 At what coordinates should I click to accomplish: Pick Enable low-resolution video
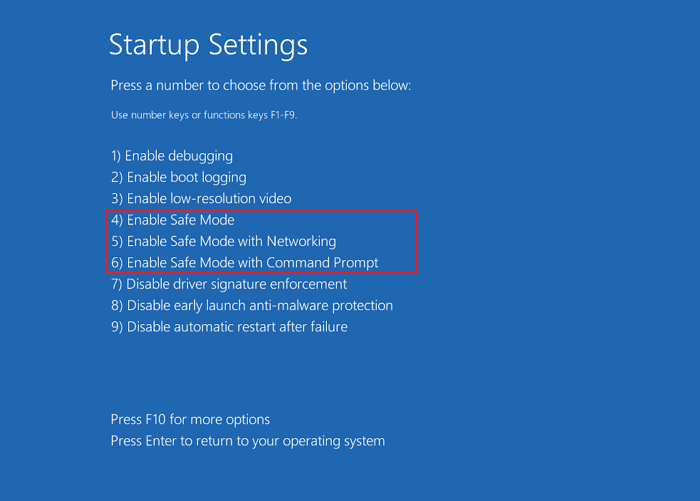[201, 198]
